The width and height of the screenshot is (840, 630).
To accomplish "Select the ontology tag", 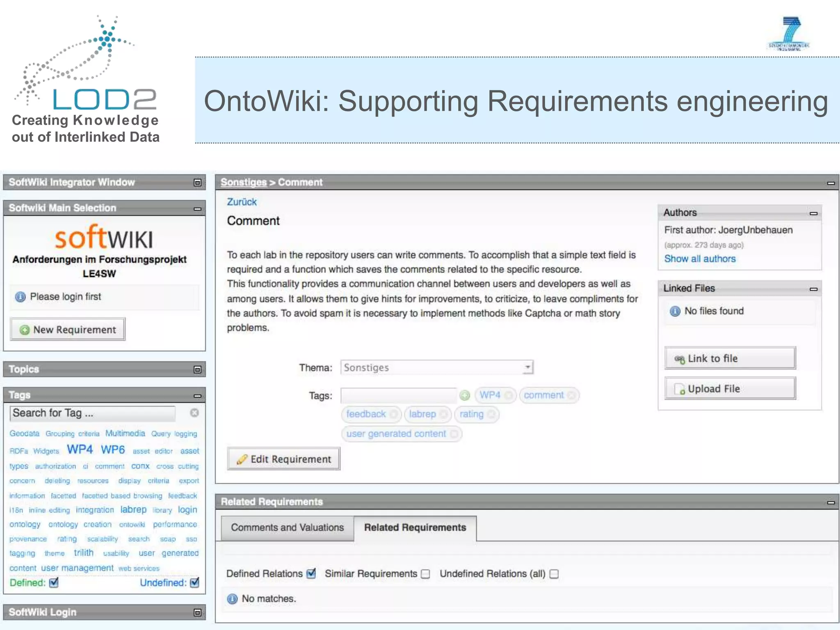I will [25, 525].
